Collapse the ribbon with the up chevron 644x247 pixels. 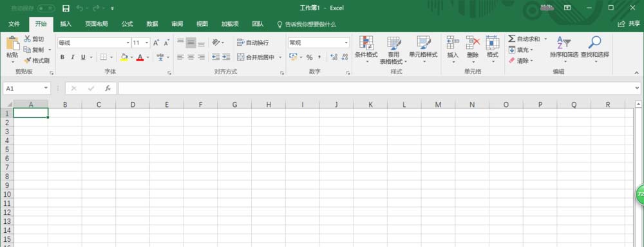pyautogui.click(x=637, y=72)
